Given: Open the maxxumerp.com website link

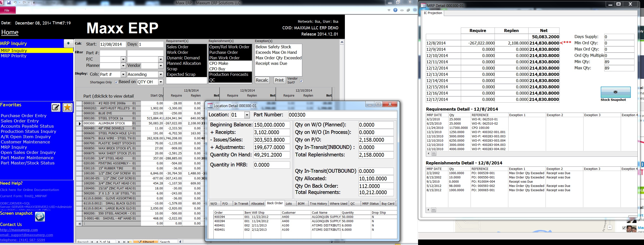Looking at the screenshot, I should pyautogui.click(x=19, y=230).
